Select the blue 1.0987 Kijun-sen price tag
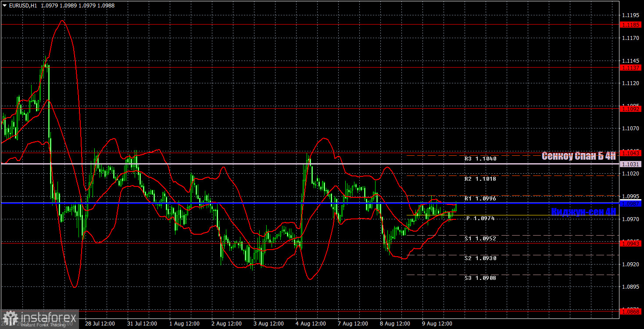Image resolution: width=644 pixels, height=329 pixels. point(631,204)
